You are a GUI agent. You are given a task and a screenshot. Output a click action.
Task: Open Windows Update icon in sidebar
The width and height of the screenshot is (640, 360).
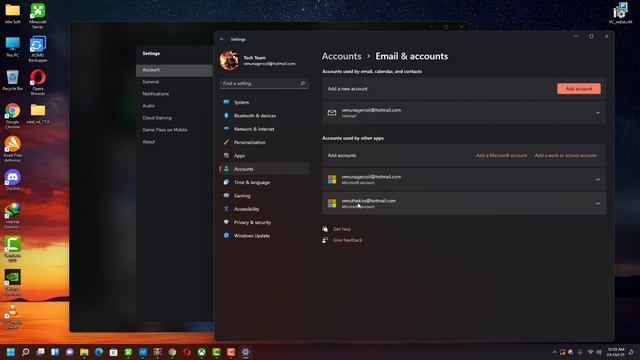[x=227, y=236]
